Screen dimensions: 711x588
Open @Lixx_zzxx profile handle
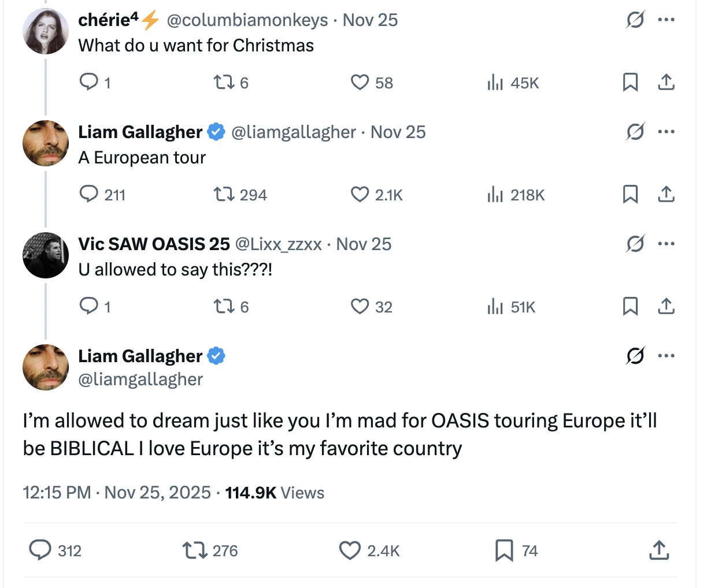(x=278, y=244)
